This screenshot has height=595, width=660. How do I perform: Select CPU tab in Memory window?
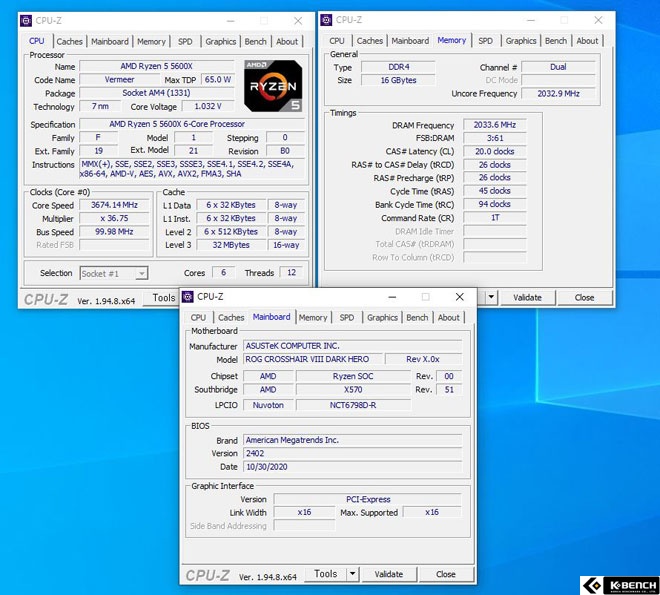(337, 41)
